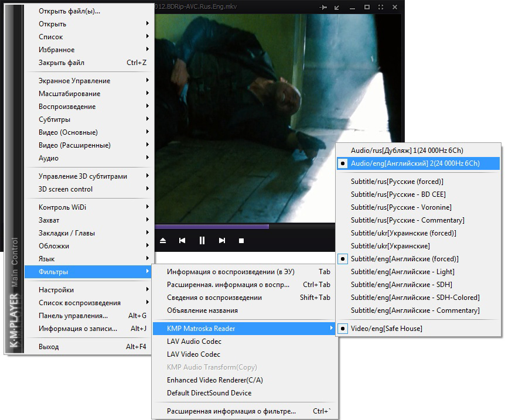Stop the video playback
Image resolution: width=505 pixels, height=420 pixels.
click(x=241, y=241)
